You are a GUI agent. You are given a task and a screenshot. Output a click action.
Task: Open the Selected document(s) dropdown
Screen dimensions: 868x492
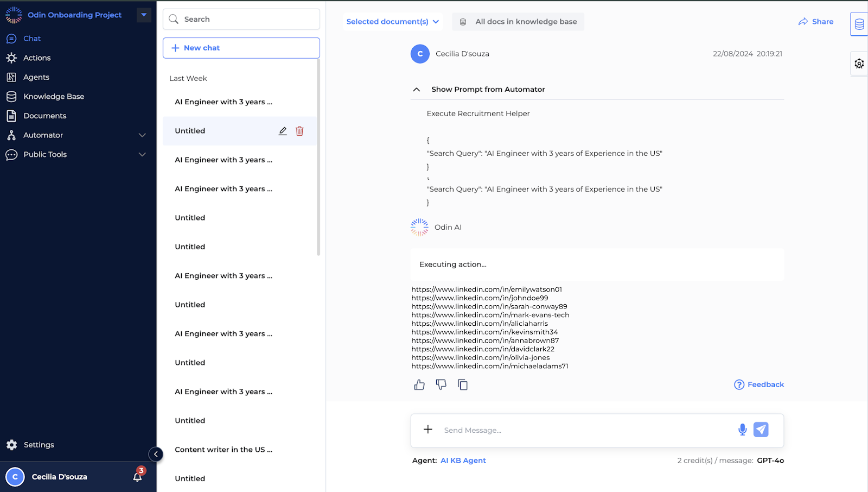pos(392,21)
